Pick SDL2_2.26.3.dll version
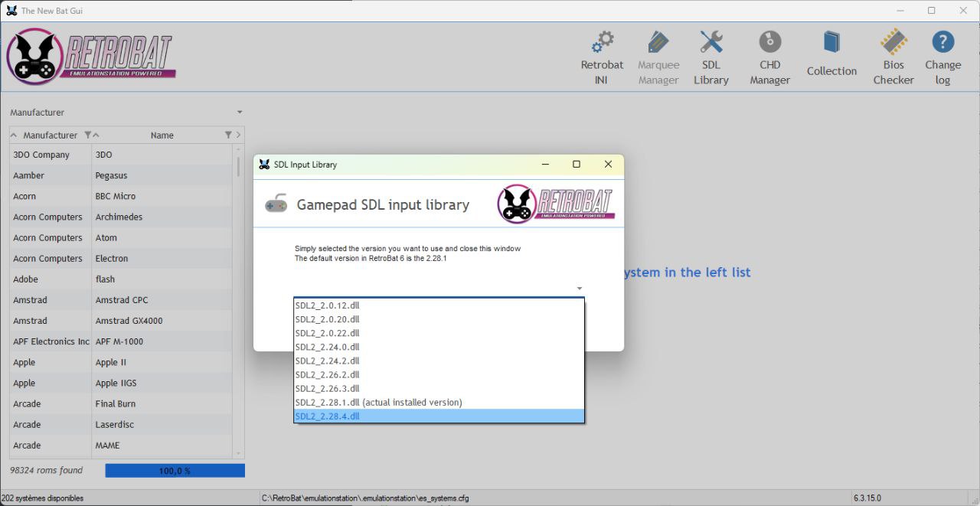980x506 pixels. click(x=439, y=388)
